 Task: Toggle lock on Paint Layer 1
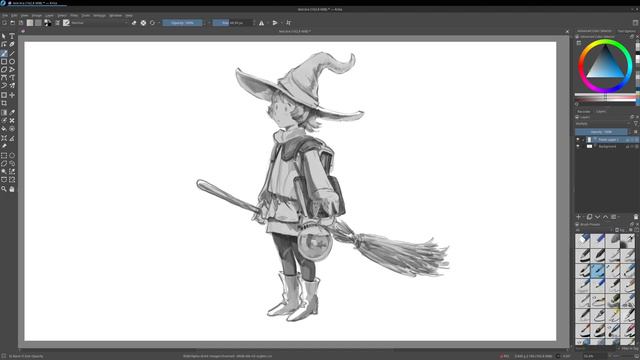628,140
